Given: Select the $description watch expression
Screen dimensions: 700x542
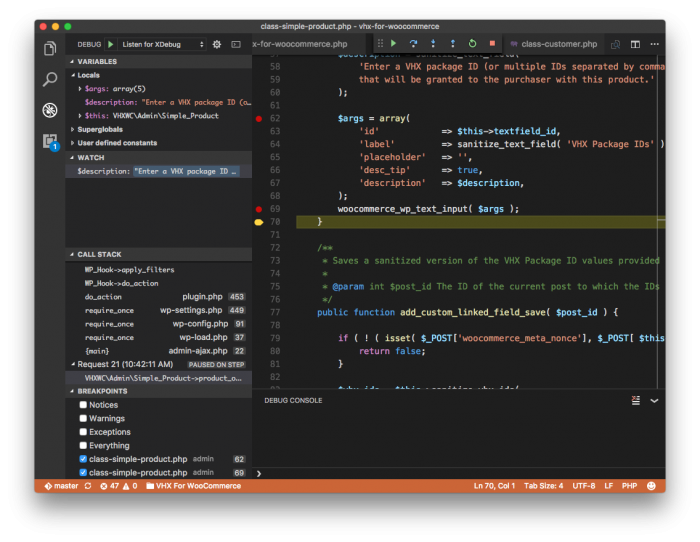Looking at the screenshot, I should tap(159, 171).
